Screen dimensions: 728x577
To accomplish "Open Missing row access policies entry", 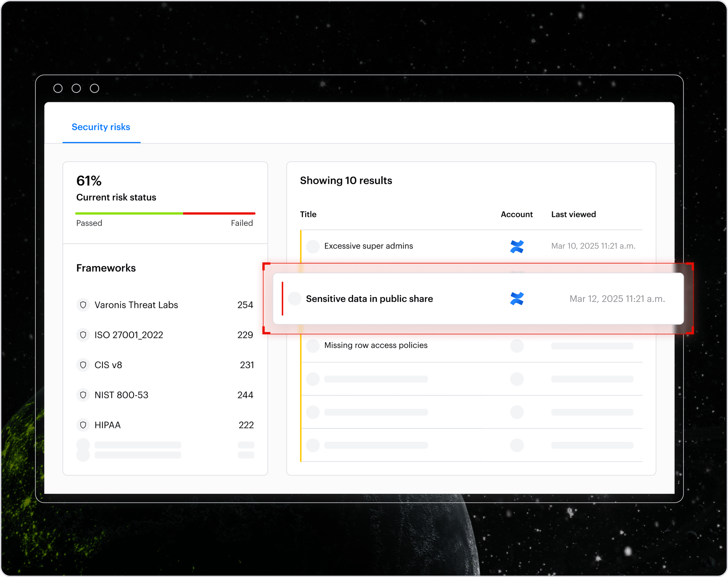I will (376, 345).
